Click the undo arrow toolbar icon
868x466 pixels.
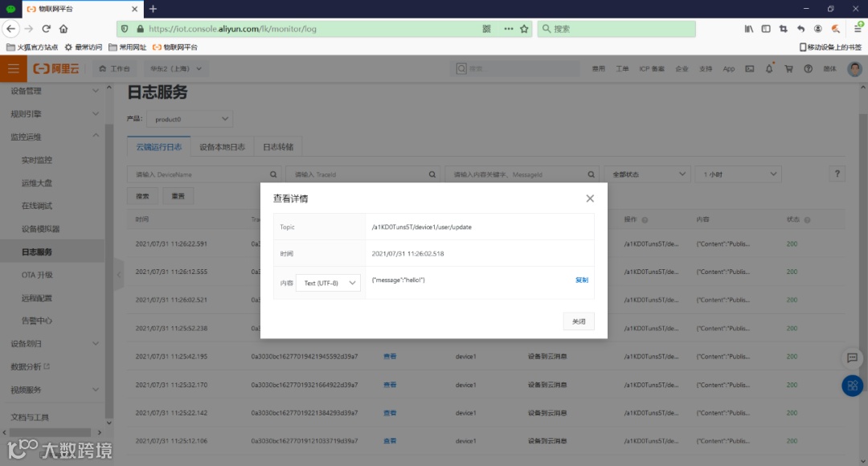[800, 29]
